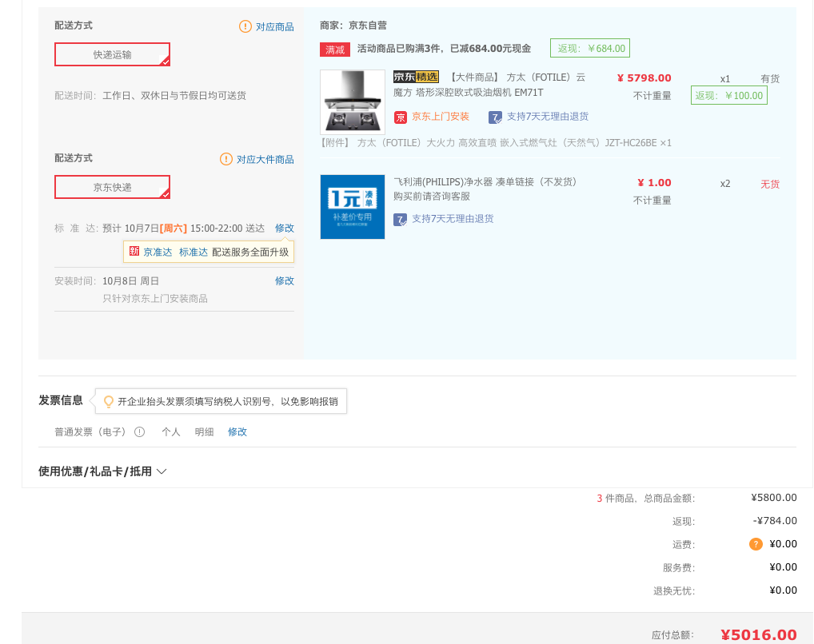Image resolution: width=814 pixels, height=644 pixels.
Task: Open 京准达 link
Action: pos(158,252)
